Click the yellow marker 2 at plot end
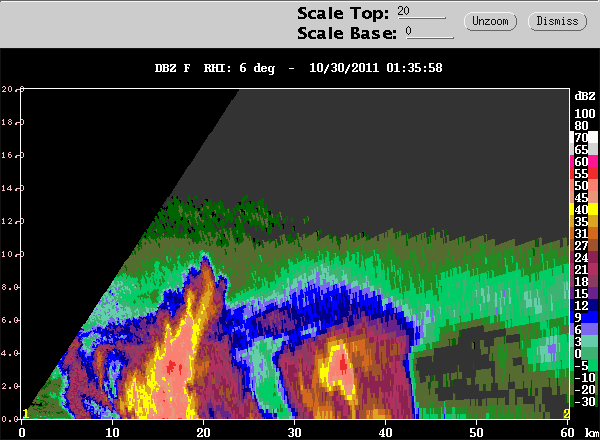 tap(566, 414)
